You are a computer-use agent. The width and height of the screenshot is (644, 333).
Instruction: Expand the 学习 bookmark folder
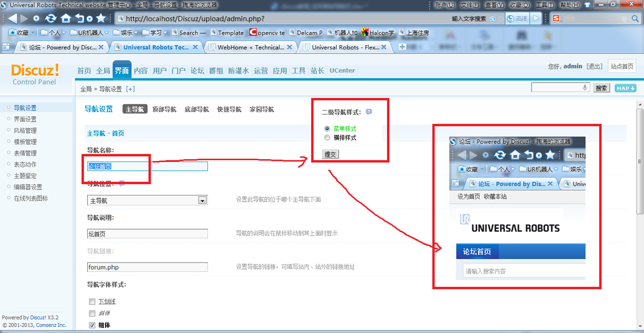point(165,33)
